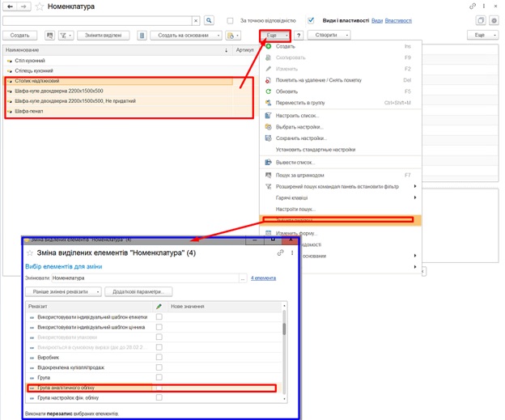Click the magnifier search icon
The height and width of the screenshot is (420, 505).
click(x=208, y=20)
